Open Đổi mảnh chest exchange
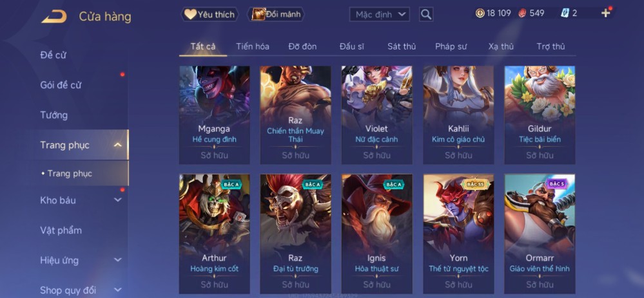Image resolution: width=644 pixels, height=298 pixels. pos(276,14)
